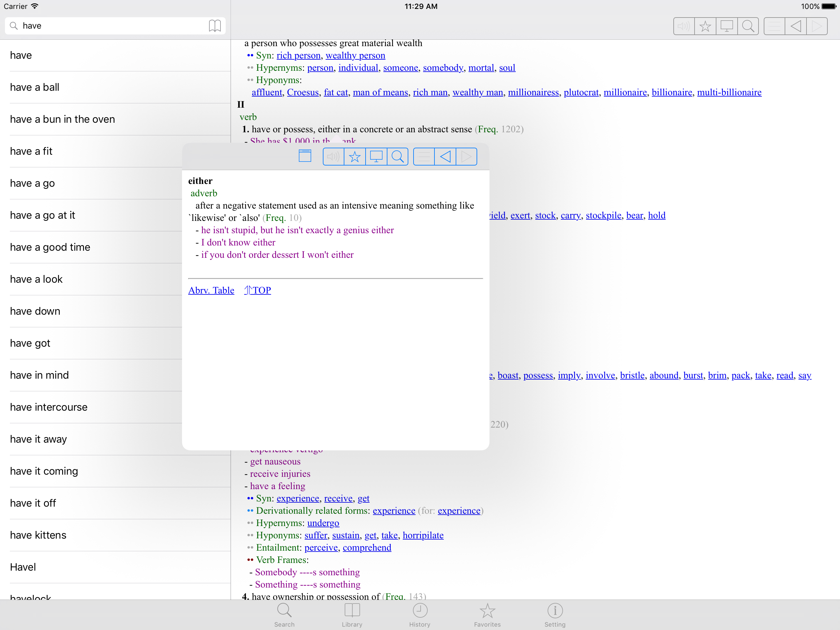Screen dimensions: 840x630
Task: Click the popup's magnifier search icon
Action: 397,157
